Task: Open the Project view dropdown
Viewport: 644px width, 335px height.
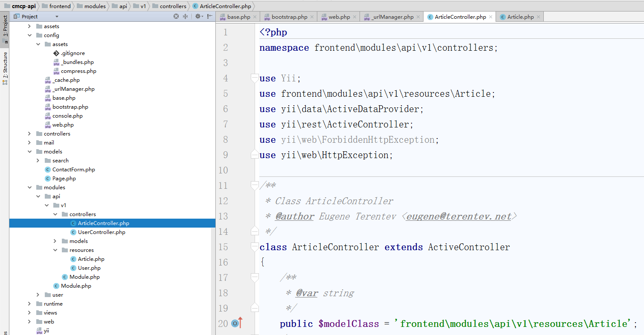Action: (x=57, y=17)
